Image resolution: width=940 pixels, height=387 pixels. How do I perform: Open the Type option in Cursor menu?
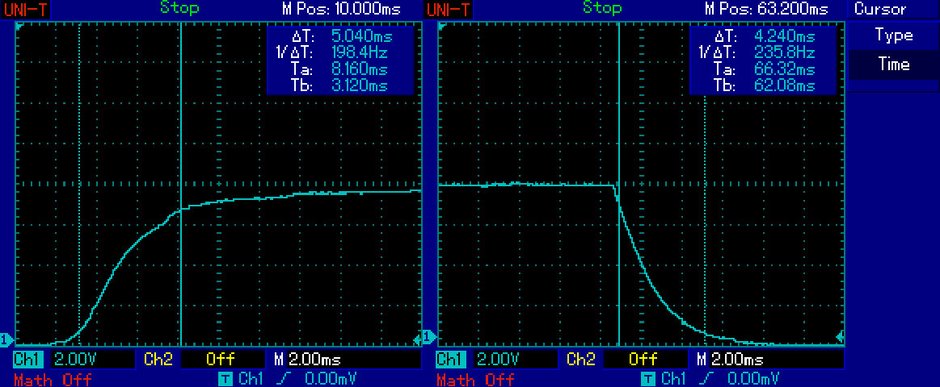(893, 35)
